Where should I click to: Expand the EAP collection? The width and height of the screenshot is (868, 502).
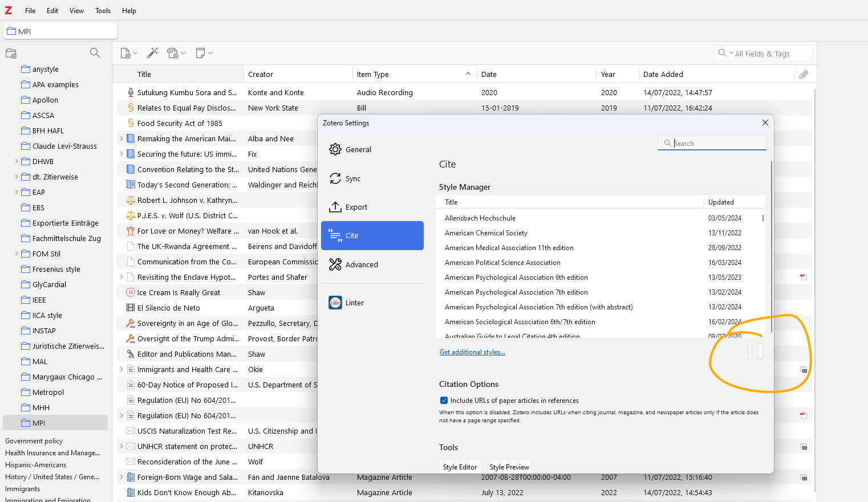click(17, 192)
